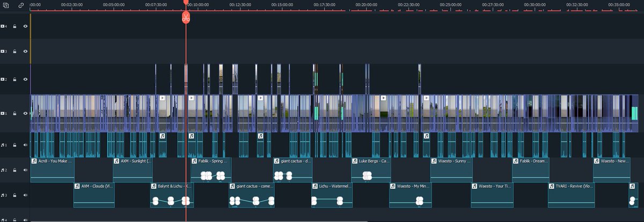Select the 'Luke Bergs - Ca...' clip title
This screenshot has width=644, height=222.
(375, 161)
